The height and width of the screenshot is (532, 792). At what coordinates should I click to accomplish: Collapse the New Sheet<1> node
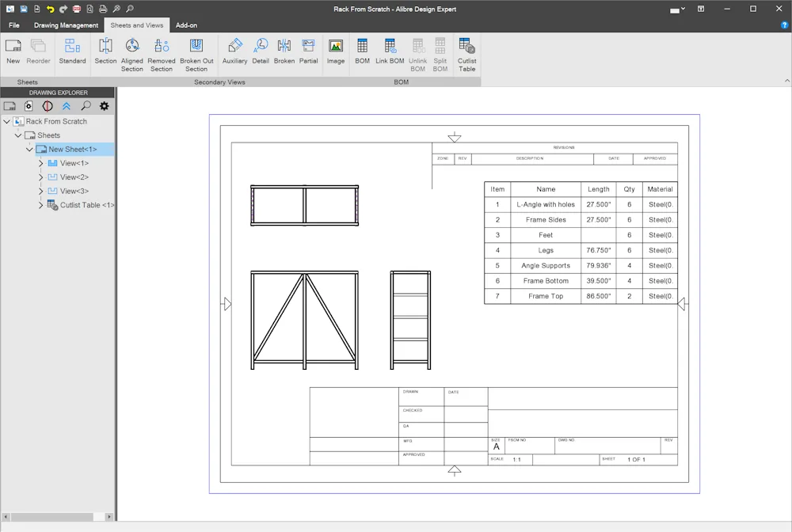pos(29,150)
